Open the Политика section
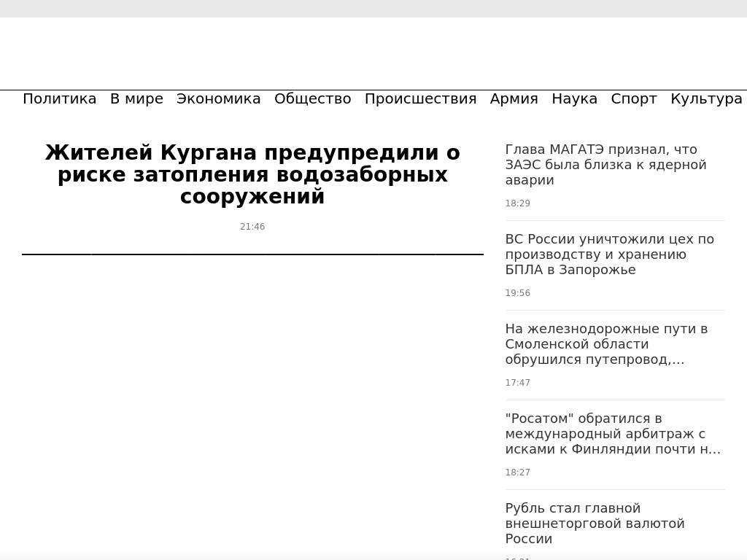 point(60,99)
